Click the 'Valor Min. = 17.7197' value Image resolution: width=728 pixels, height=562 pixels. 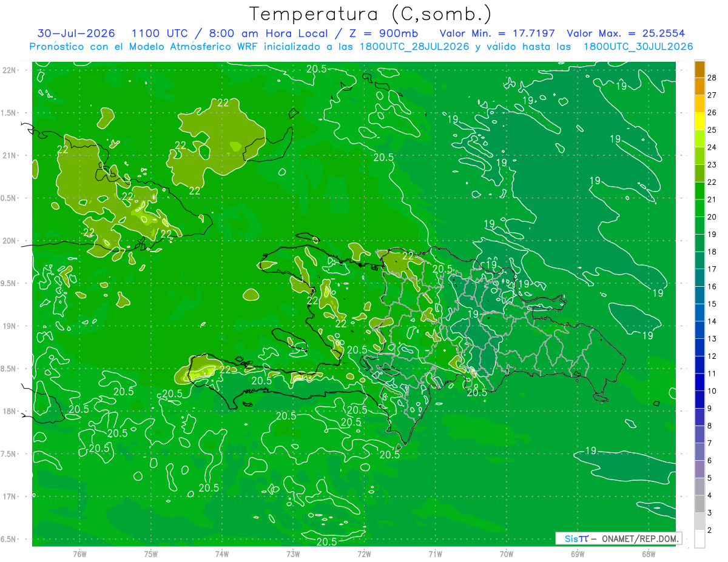[x=497, y=33]
